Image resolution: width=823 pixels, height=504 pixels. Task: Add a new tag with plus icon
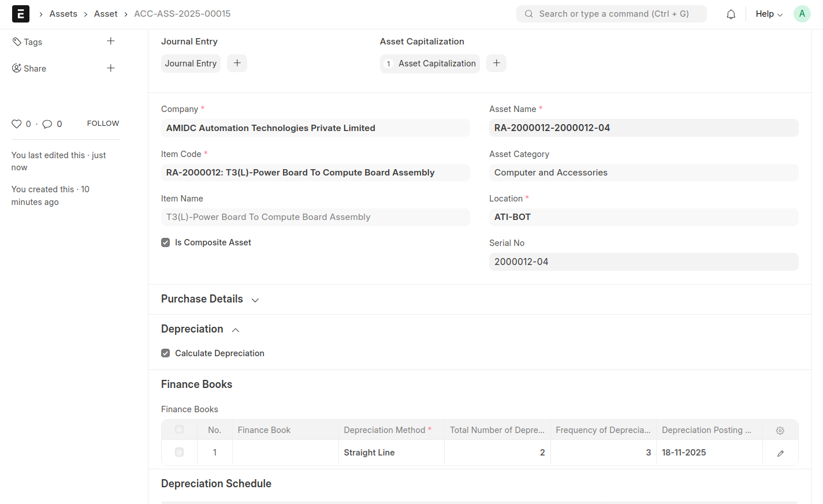pos(111,42)
